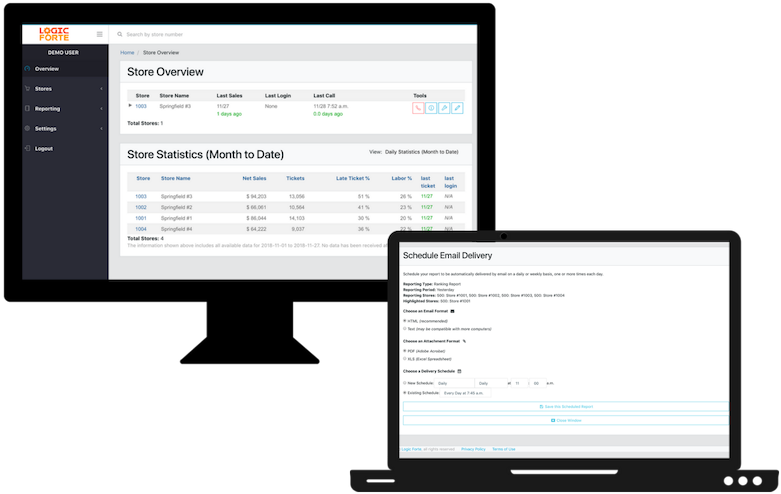
Task: Open the Every Day at 7:45 a.m. dropdown
Action: (466, 393)
